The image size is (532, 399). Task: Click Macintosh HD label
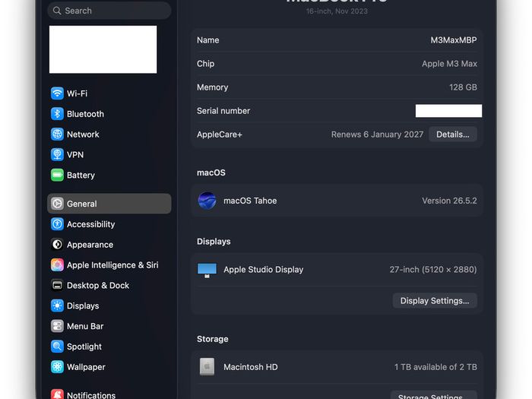250,367
